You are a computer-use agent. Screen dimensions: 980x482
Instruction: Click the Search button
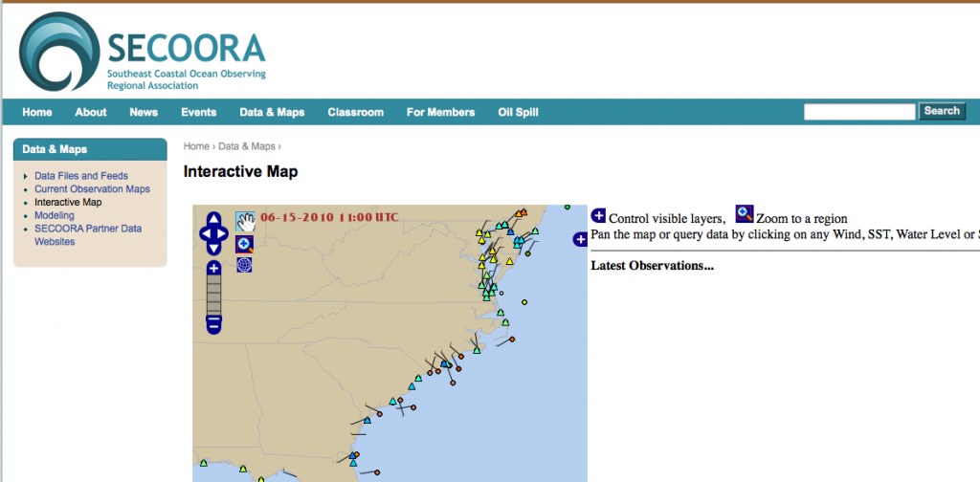point(942,111)
